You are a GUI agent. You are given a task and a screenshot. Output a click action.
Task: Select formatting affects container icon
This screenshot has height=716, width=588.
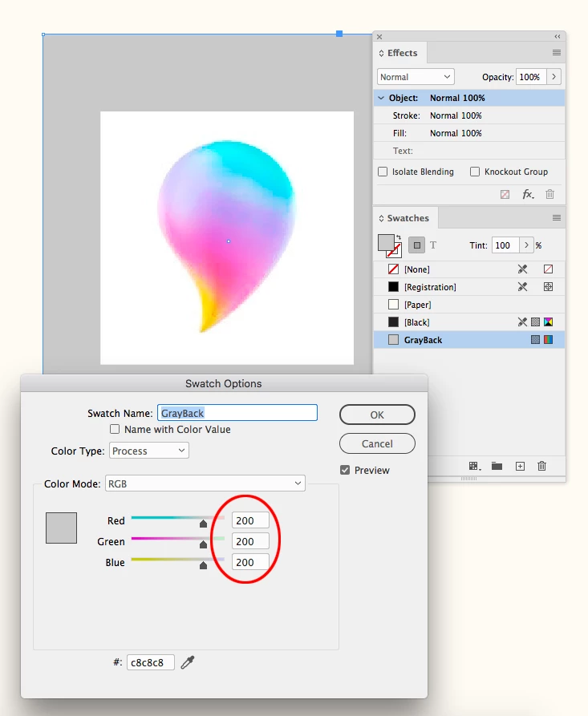pos(416,245)
